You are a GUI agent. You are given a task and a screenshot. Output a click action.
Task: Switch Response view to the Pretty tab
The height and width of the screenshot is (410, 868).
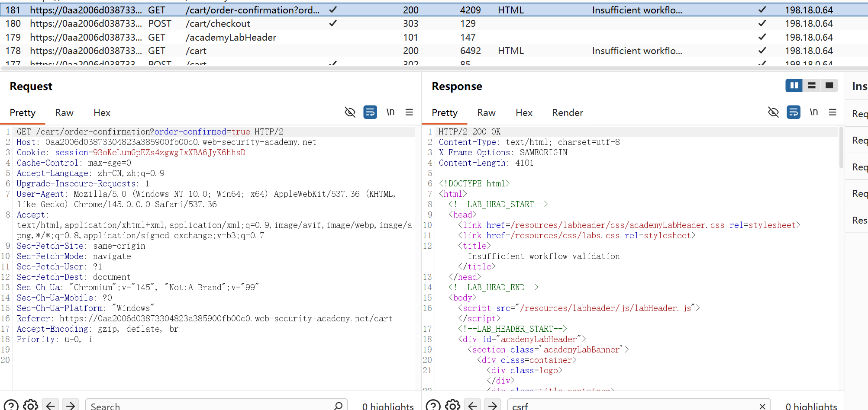(x=445, y=113)
